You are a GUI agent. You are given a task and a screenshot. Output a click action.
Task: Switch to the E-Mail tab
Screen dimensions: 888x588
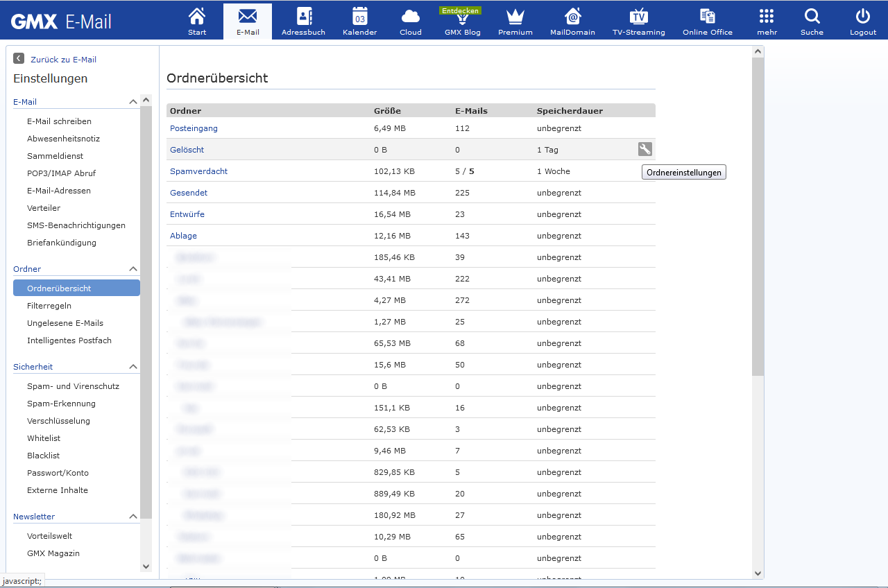(x=248, y=21)
